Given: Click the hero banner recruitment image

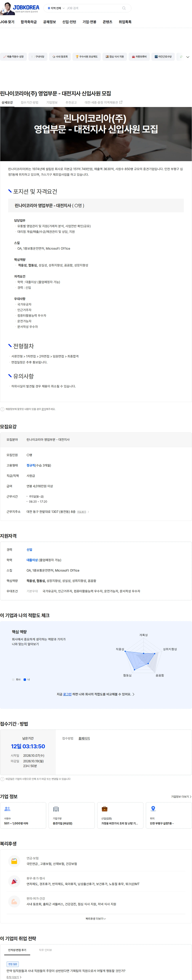Looking at the screenshot, I should (x=96, y=134).
